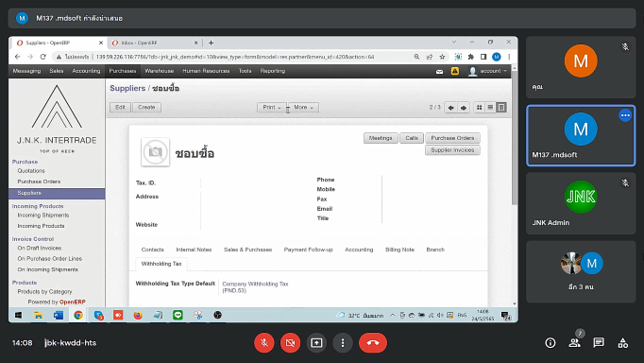Show the participants list icon

click(x=574, y=343)
